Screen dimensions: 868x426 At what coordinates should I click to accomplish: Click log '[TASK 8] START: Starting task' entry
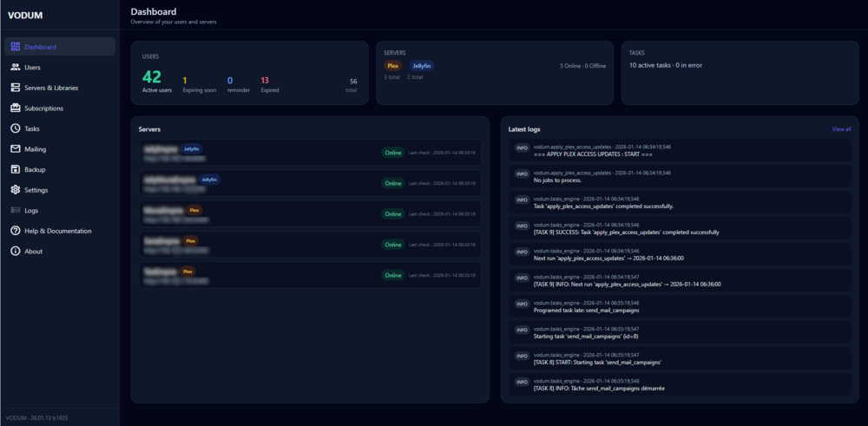click(x=598, y=363)
